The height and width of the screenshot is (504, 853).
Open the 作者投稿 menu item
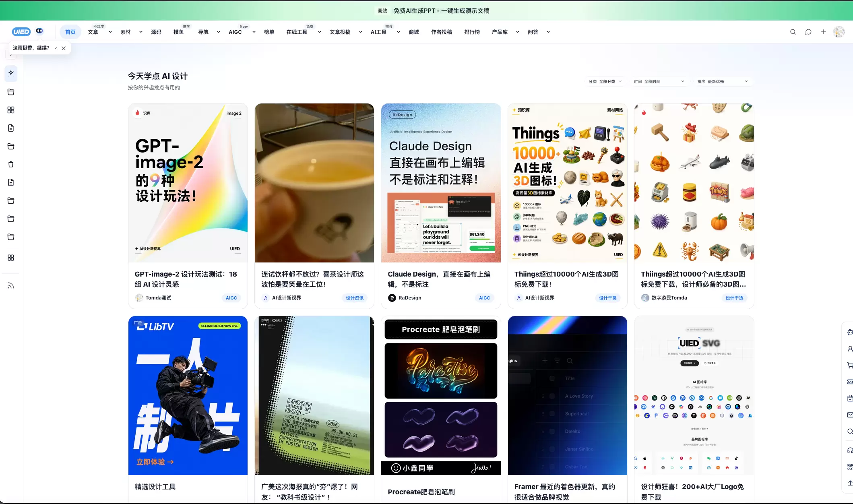[x=442, y=32]
